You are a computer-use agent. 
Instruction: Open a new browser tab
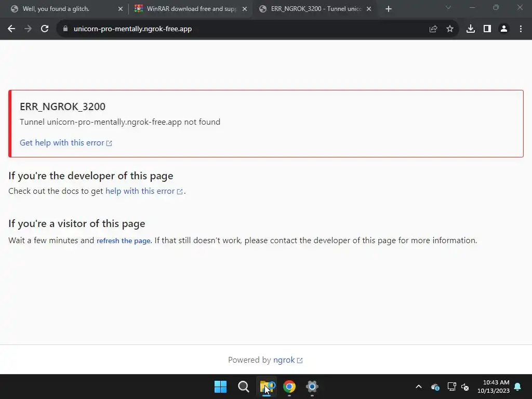tap(389, 9)
